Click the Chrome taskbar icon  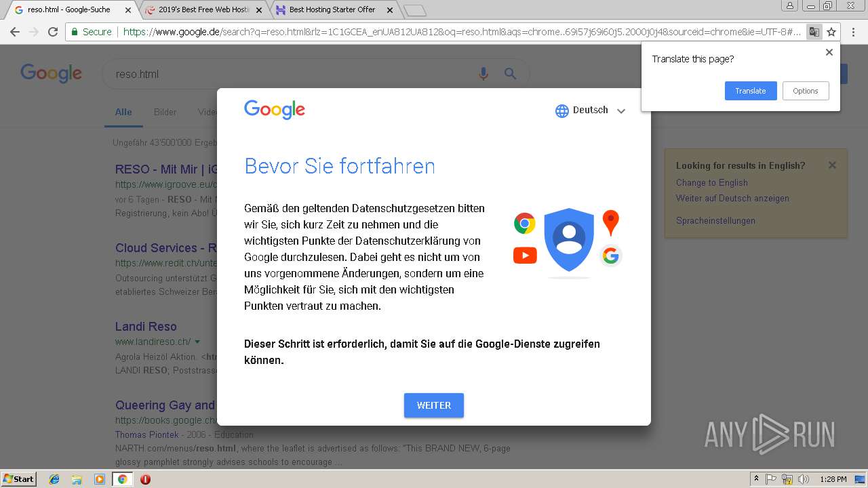click(x=122, y=479)
